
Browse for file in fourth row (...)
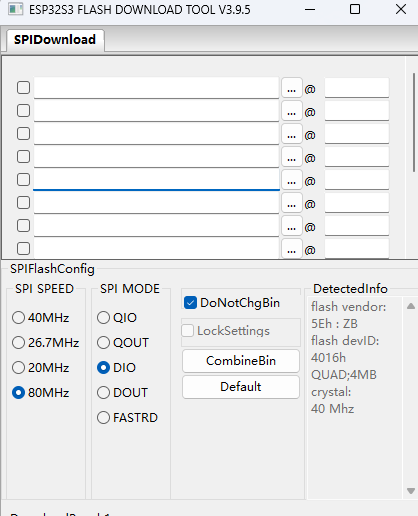pos(292,157)
